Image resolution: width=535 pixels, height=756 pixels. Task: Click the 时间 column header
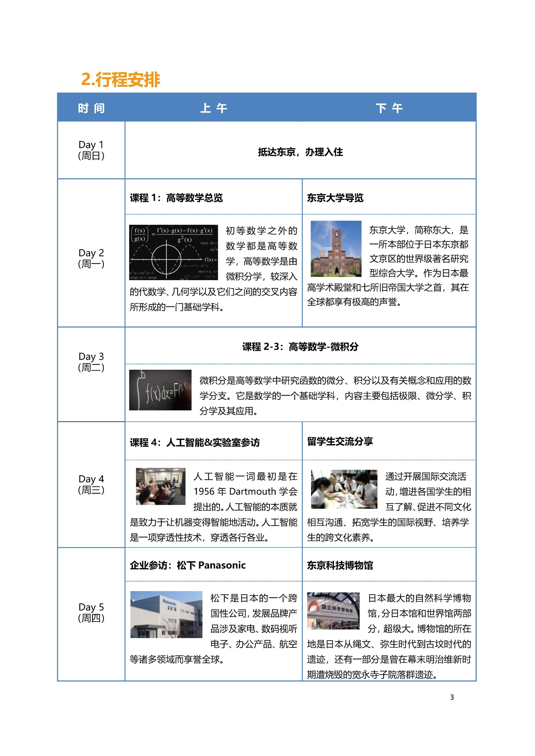click(91, 108)
